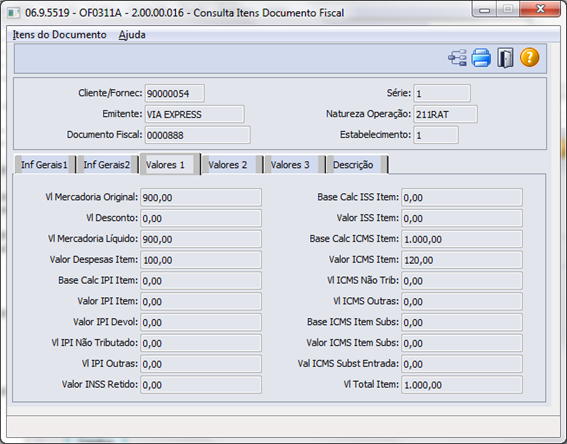Close the Consulta Itens Documento Fiscal window

click(x=540, y=9)
